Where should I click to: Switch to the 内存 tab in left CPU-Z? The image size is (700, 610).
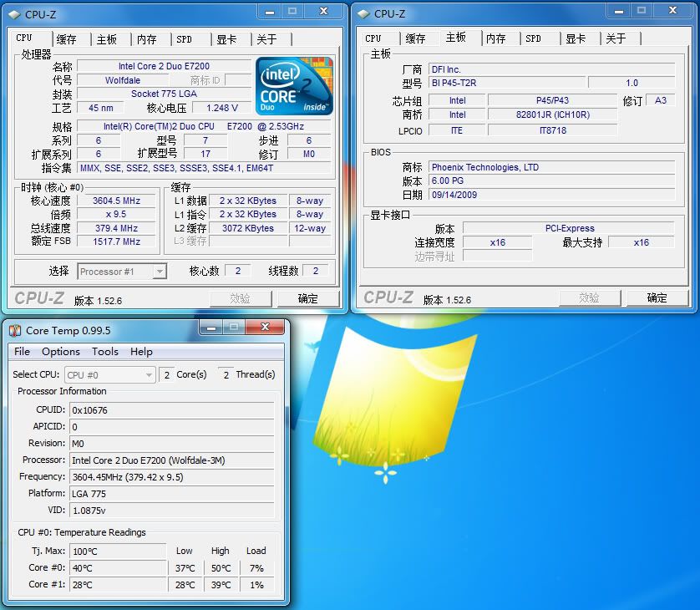tap(147, 39)
